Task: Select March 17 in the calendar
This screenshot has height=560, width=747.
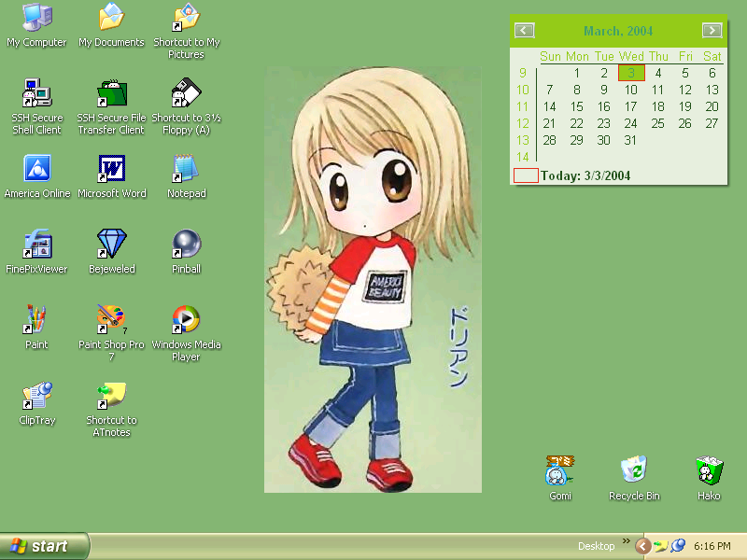Action: [631, 106]
